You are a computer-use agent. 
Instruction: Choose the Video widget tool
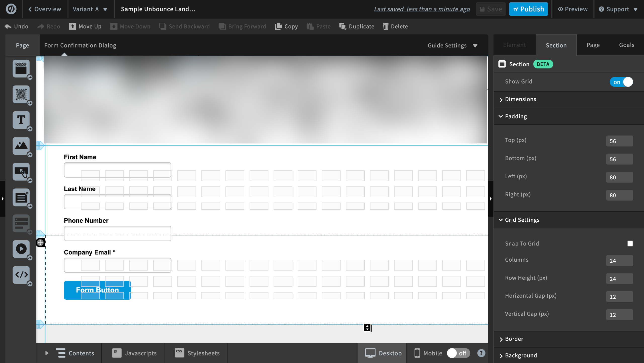click(21, 249)
